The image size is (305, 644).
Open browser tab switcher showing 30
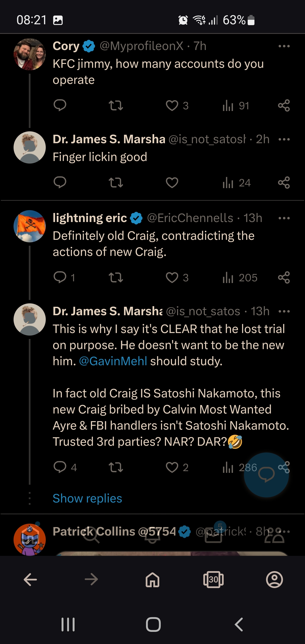pos(213,580)
